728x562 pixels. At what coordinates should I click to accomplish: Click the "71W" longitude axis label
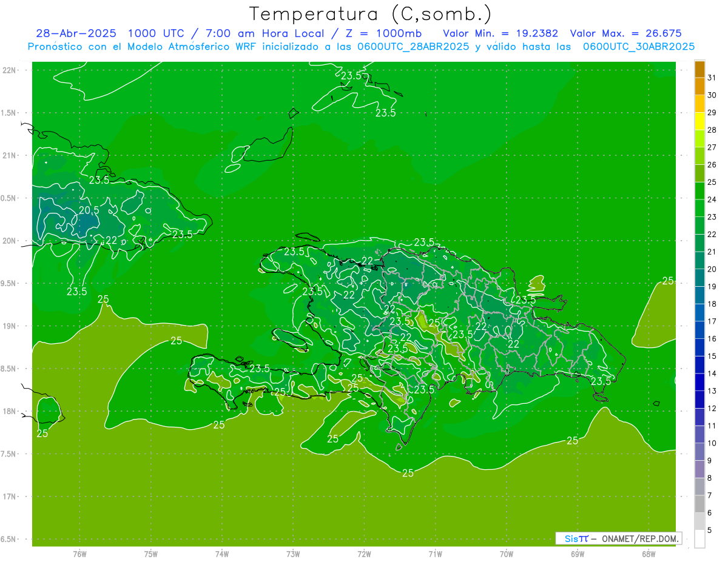(435, 554)
